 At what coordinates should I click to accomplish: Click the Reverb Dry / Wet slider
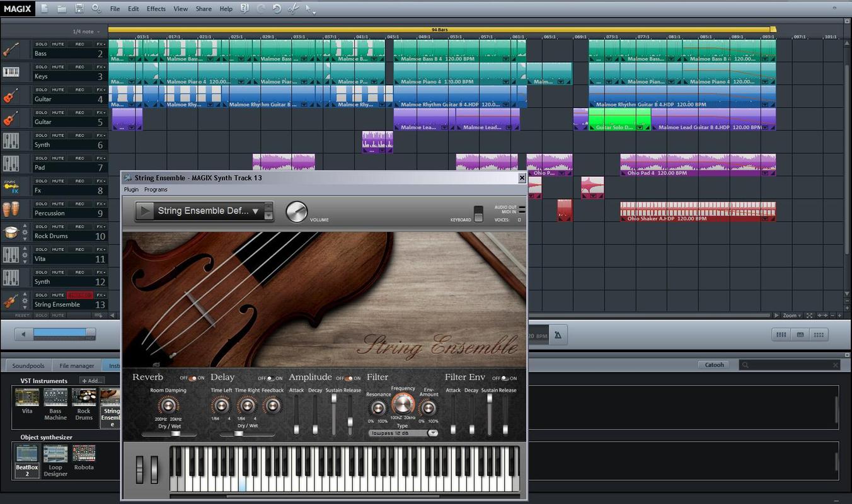point(169,433)
